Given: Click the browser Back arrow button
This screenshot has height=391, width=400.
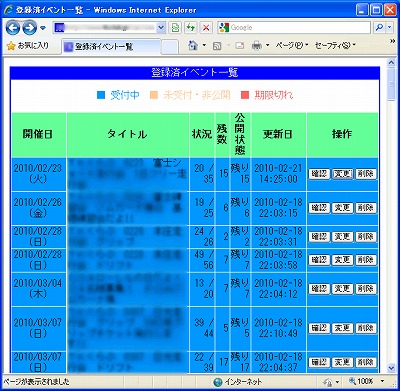Looking at the screenshot, I should pyautogui.click(x=13, y=28).
